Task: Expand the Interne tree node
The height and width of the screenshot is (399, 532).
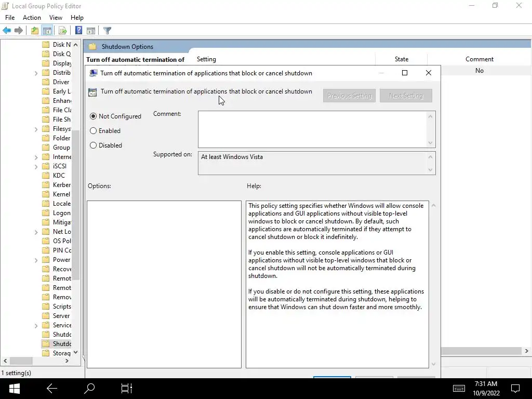Action: tap(36, 157)
